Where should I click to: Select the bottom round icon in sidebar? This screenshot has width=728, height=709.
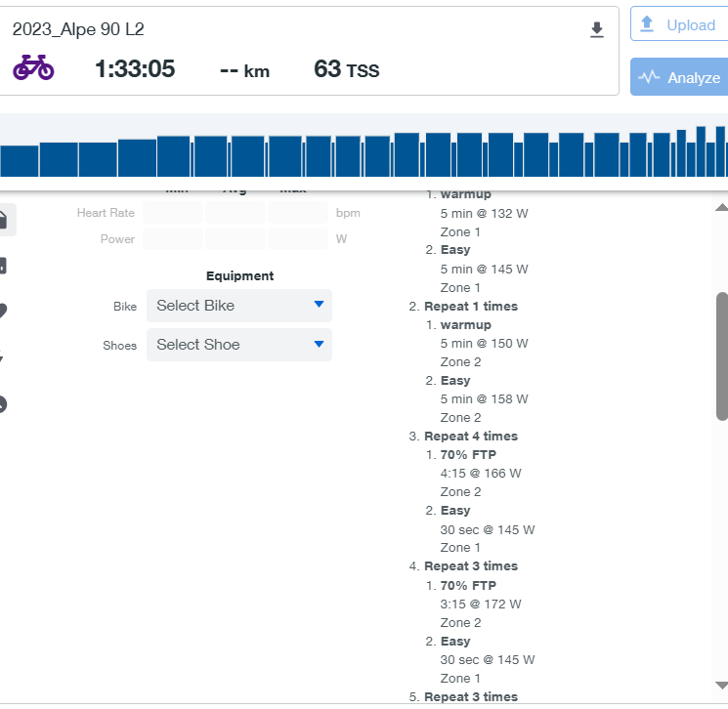4,403
